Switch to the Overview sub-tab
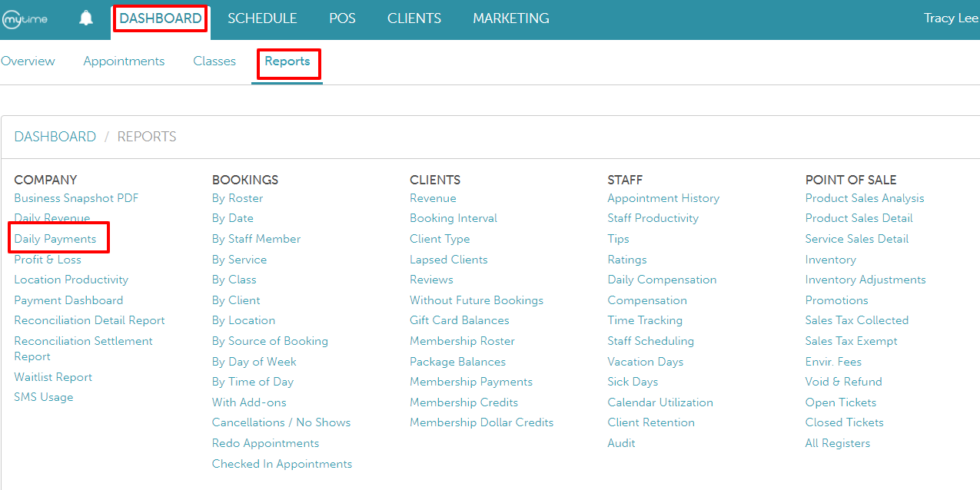Image resolution: width=980 pixels, height=490 pixels. tap(28, 61)
